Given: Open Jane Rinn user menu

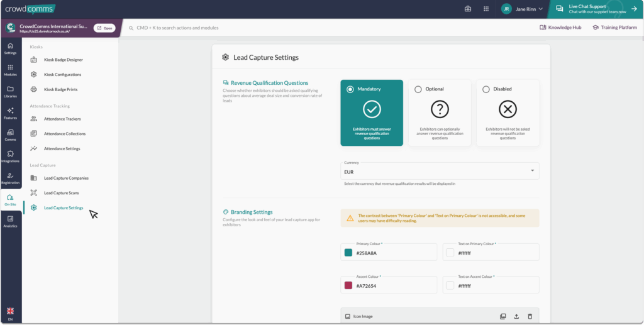Looking at the screenshot, I should point(522,9).
